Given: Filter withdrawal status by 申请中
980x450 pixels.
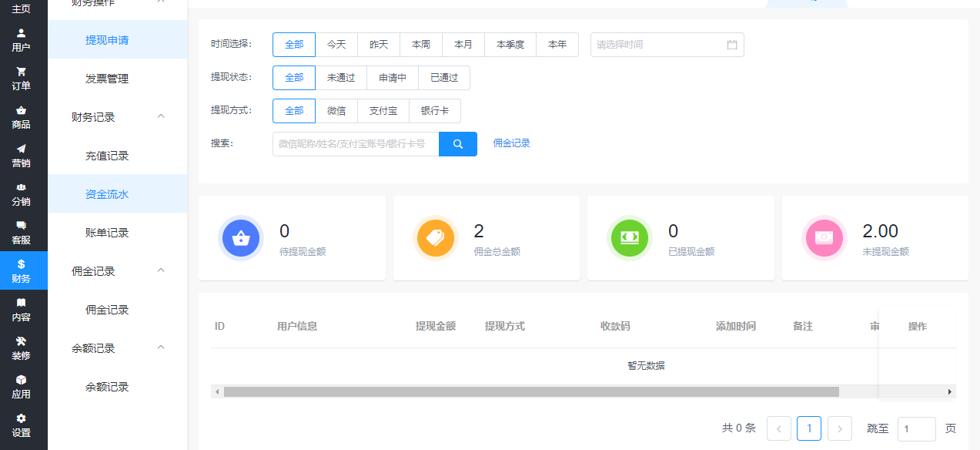Looking at the screenshot, I should point(393,78).
